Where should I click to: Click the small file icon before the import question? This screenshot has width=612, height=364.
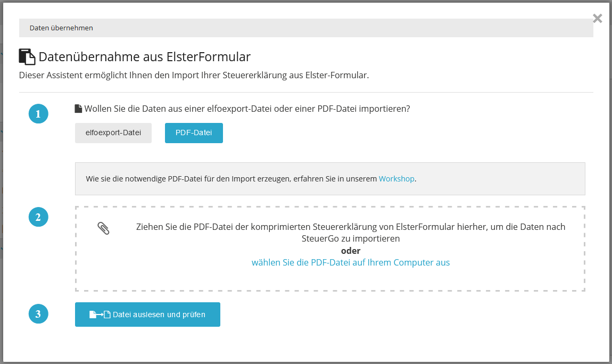click(x=78, y=109)
